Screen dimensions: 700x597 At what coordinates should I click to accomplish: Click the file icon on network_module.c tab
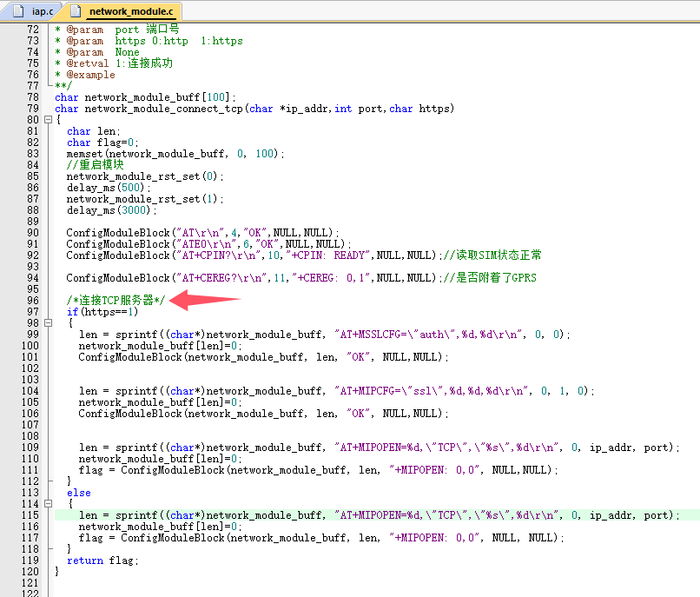pos(76,11)
